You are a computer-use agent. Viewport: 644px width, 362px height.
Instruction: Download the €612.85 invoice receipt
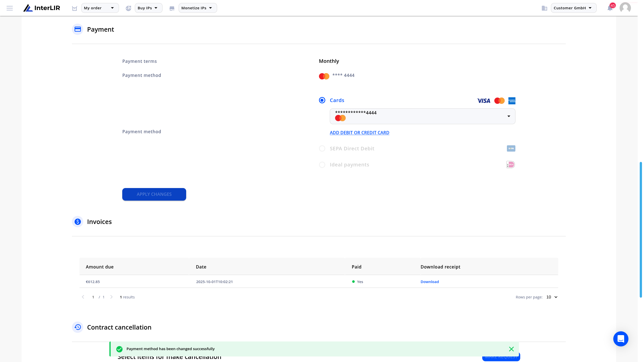tap(430, 282)
